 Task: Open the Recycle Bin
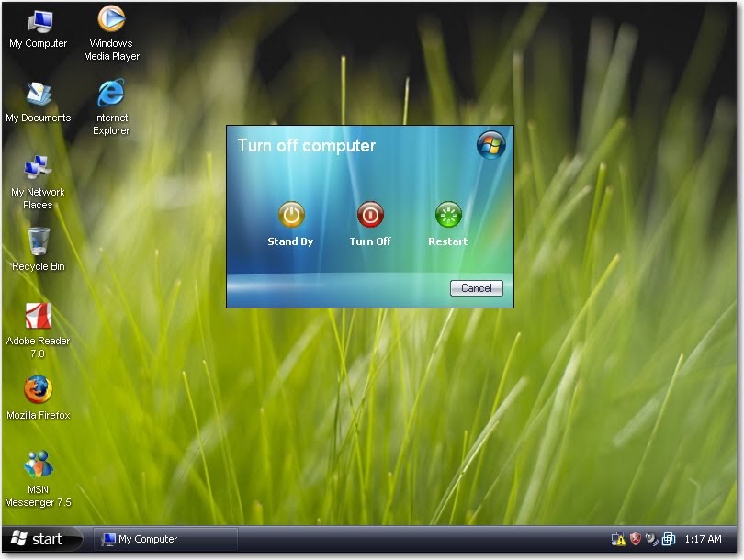(x=37, y=242)
